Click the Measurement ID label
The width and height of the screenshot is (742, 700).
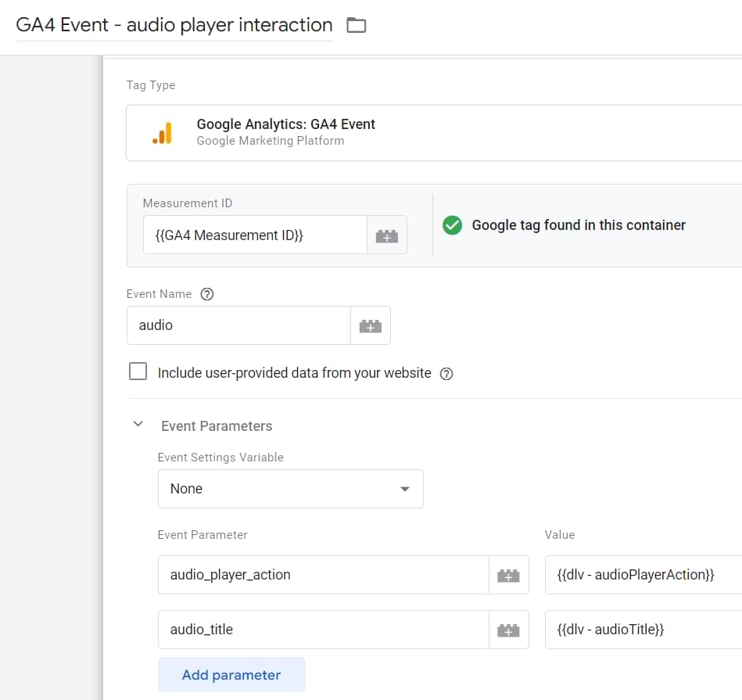click(188, 203)
